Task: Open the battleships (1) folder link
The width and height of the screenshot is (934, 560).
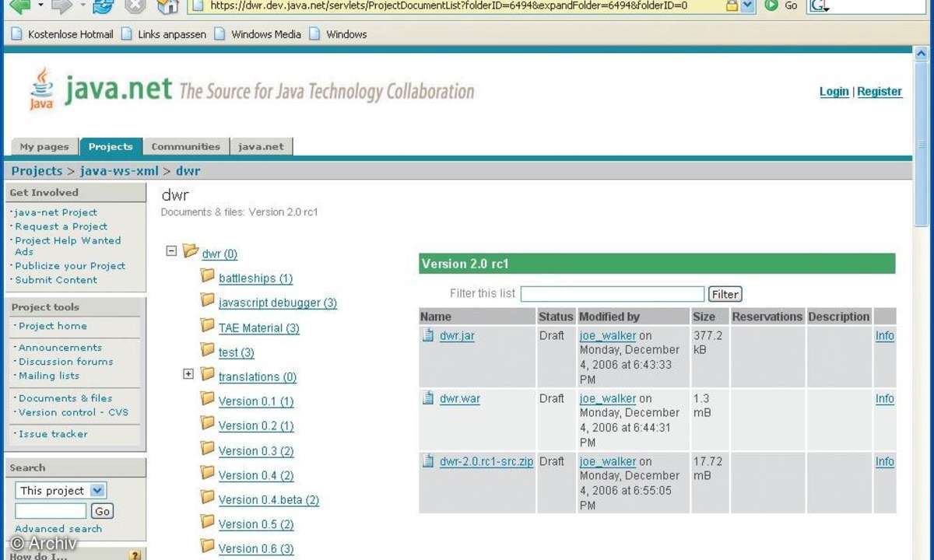Action: pos(255,278)
